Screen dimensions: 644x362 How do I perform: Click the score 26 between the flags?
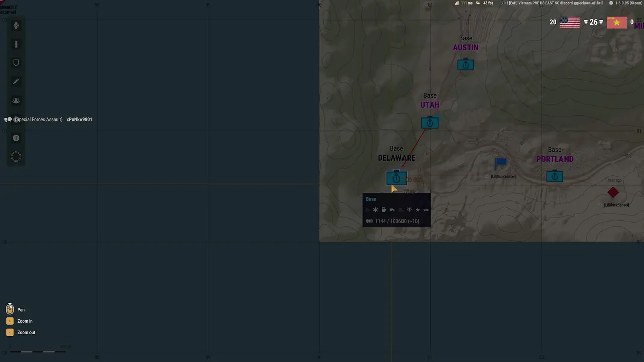pos(593,22)
